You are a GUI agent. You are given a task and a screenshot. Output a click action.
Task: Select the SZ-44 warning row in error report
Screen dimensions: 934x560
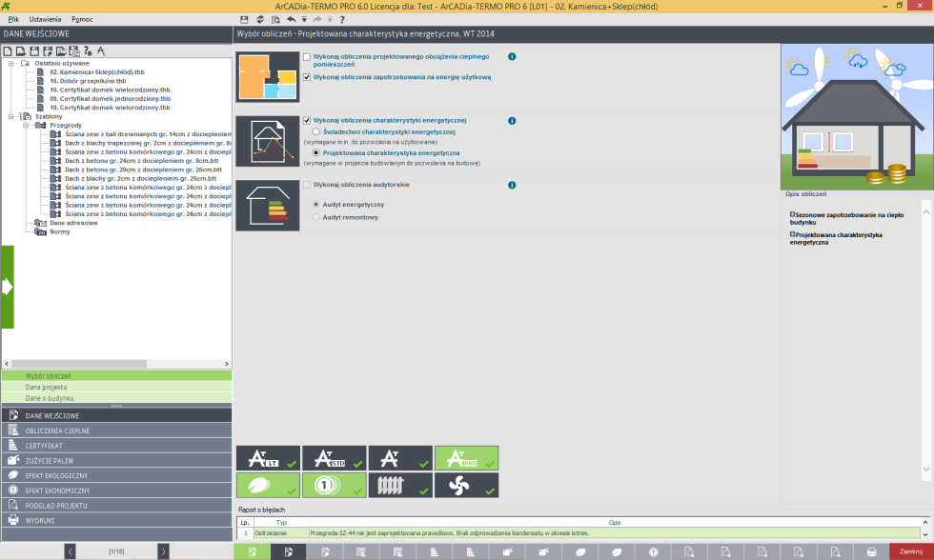[x=578, y=533]
